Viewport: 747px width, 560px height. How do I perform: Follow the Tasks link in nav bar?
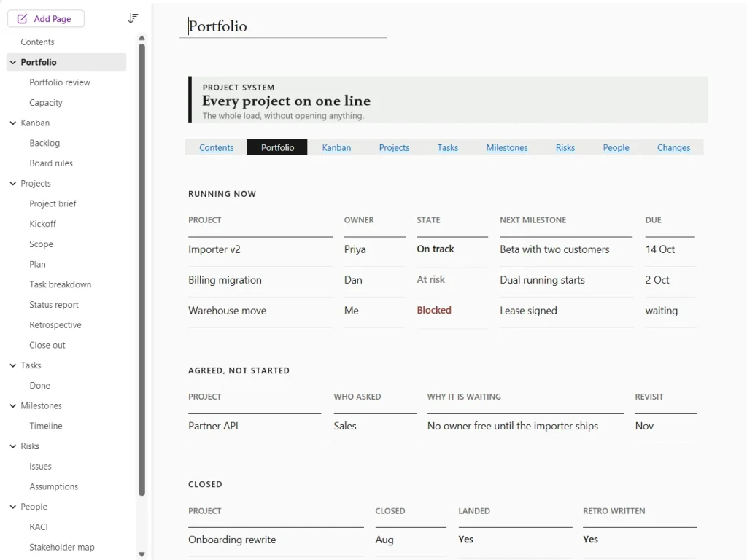tap(448, 147)
